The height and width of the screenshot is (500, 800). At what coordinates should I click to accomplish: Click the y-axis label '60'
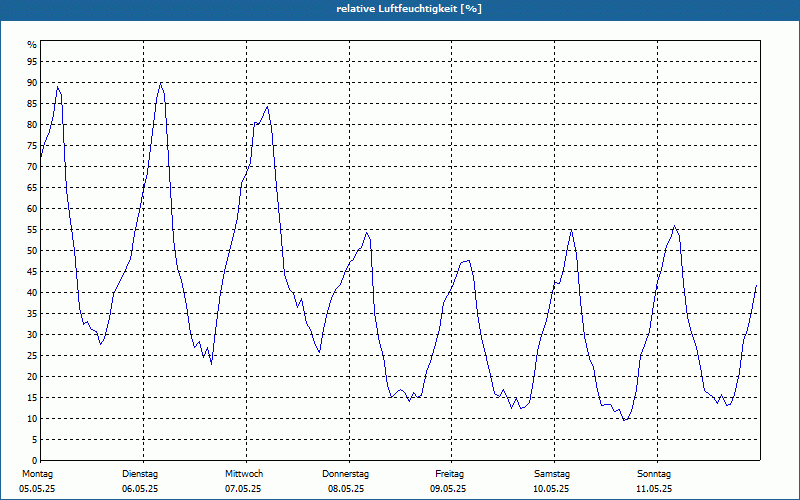coord(32,209)
